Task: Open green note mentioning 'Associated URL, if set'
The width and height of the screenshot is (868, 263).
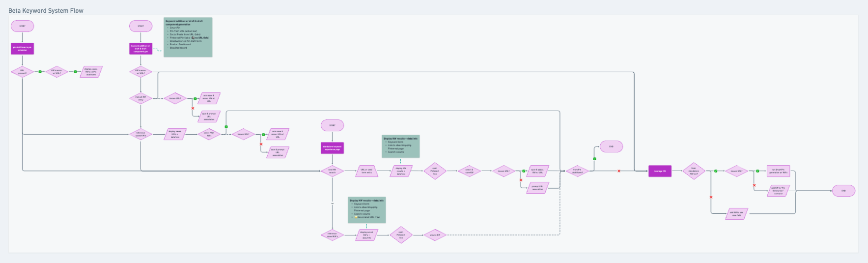Action: pyautogui.click(x=367, y=210)
